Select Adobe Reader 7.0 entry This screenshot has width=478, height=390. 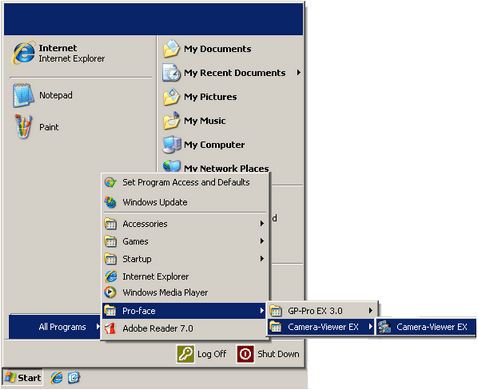tap(184, 328)
